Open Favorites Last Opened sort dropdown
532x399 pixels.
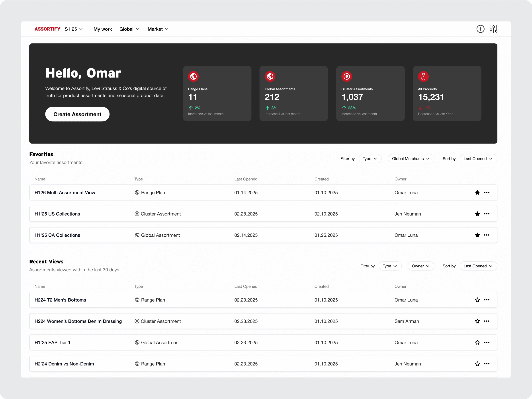[x=478, y=159]
